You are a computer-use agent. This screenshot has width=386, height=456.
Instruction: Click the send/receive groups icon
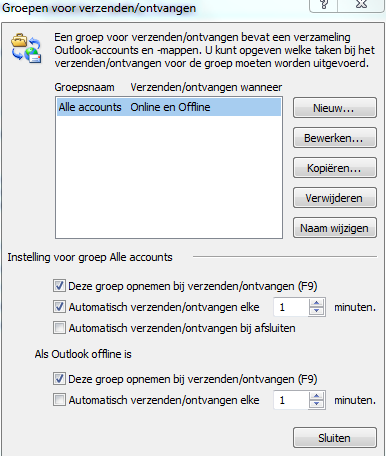pos(26,49)
